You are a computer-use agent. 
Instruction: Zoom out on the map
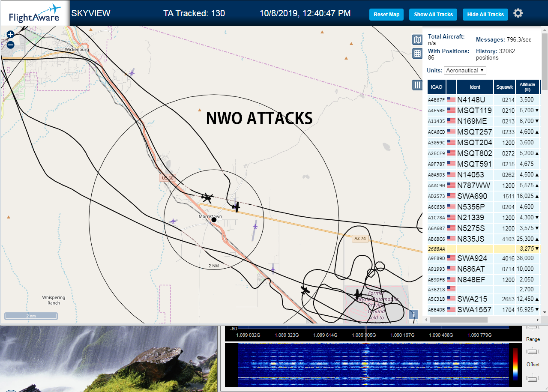11,45
